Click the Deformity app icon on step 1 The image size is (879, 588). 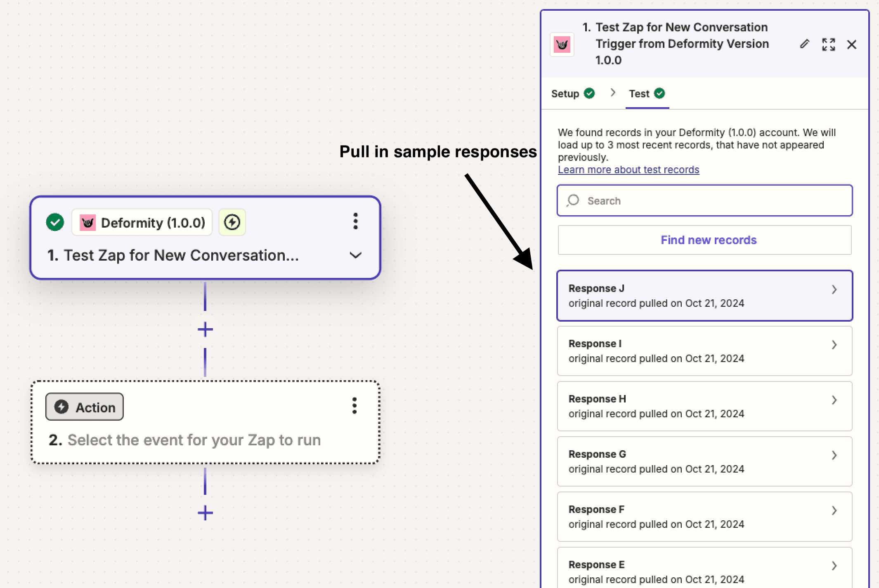click(87, 222)
